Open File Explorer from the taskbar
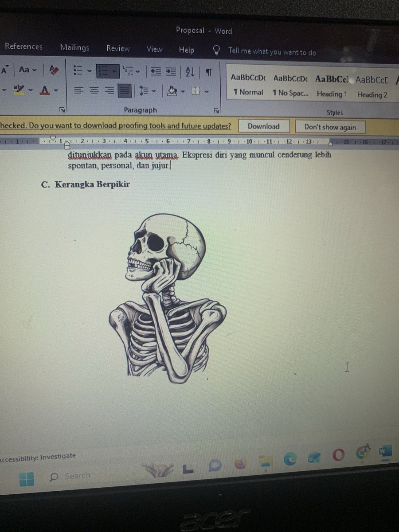 (x=265, y=461)
